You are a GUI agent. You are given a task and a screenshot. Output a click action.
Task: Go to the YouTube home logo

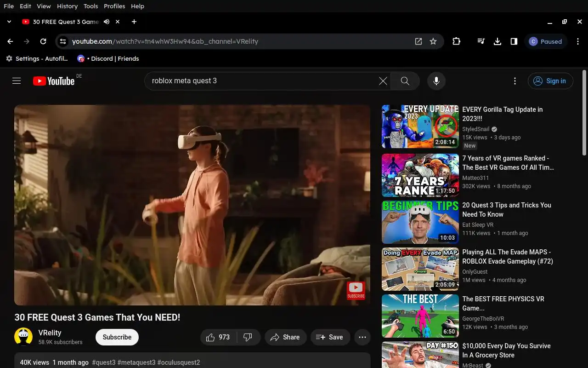pos(54,81)
